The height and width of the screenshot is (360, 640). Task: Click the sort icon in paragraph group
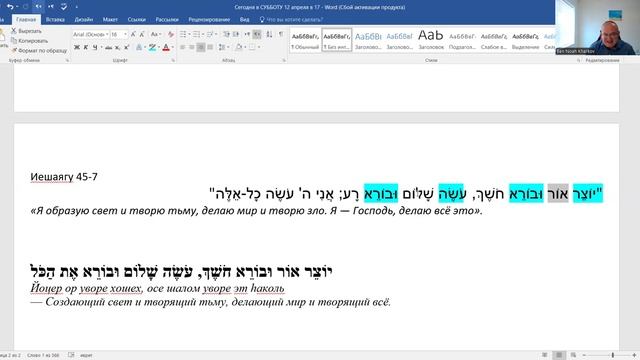(x=269, y=35)
